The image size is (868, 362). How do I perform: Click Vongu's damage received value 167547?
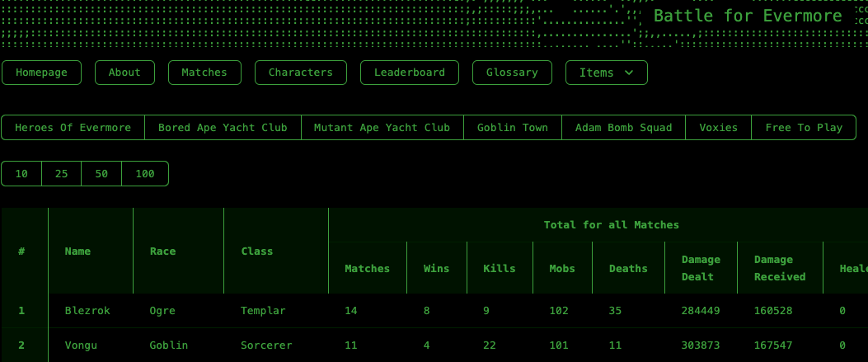pos(773,346)
